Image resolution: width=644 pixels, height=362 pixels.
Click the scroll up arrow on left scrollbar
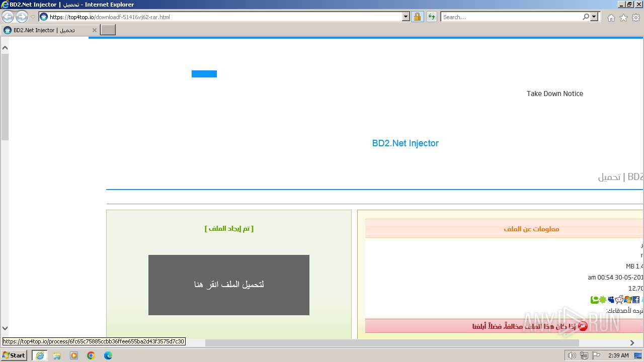(x=5, y=48)
